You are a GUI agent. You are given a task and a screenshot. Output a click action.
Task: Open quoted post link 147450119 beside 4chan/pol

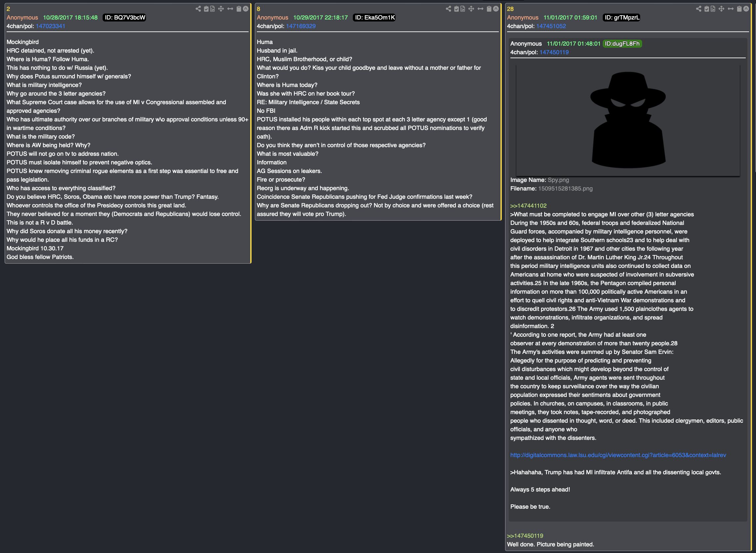tap(554, 52)
